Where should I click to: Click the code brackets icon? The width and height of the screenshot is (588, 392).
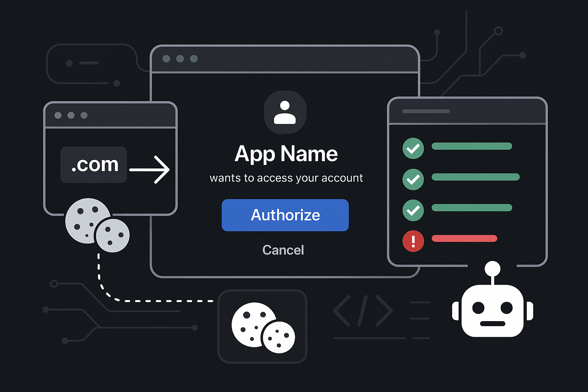pos(363,310)
